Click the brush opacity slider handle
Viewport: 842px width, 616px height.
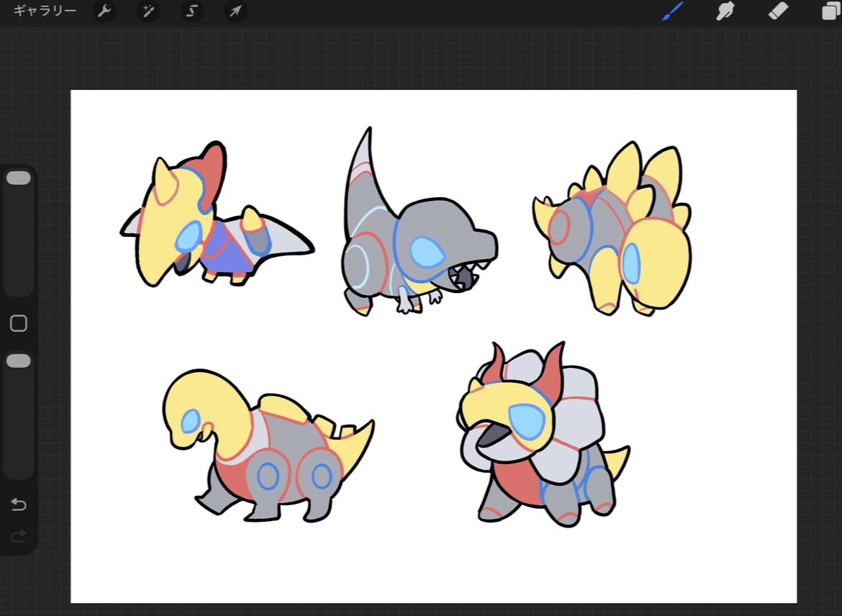click(19, 361)
